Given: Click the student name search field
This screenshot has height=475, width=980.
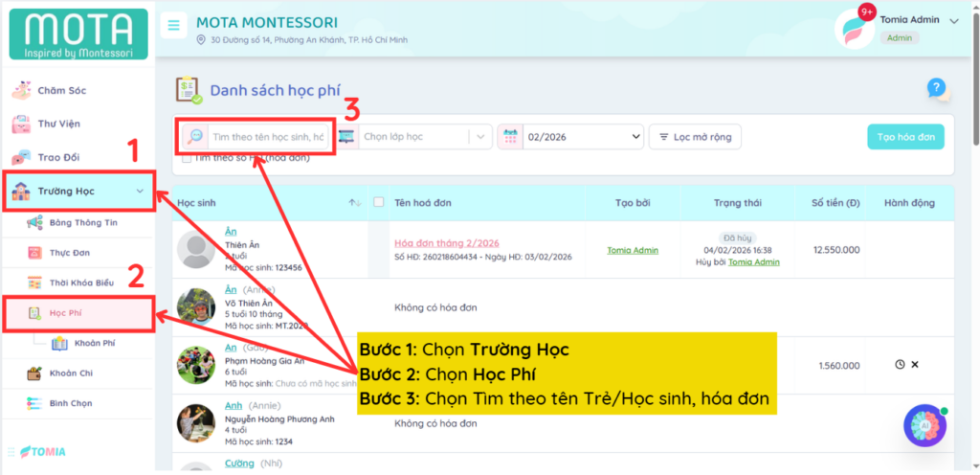Looking at the screenshot, I should pyautogui.click(x=268, y=137).
